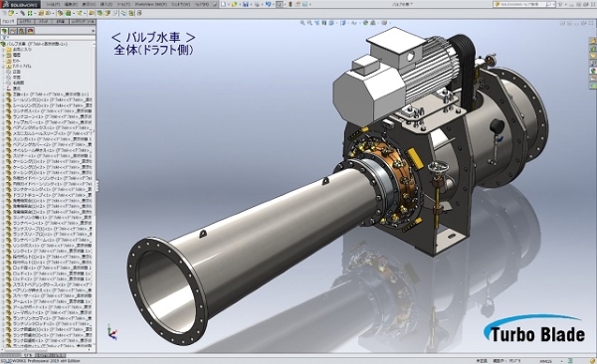This screenshot has height=364, width=597.
Task: Open the ConfigurationManager tab icon in left panel
Action: [22, 31]
